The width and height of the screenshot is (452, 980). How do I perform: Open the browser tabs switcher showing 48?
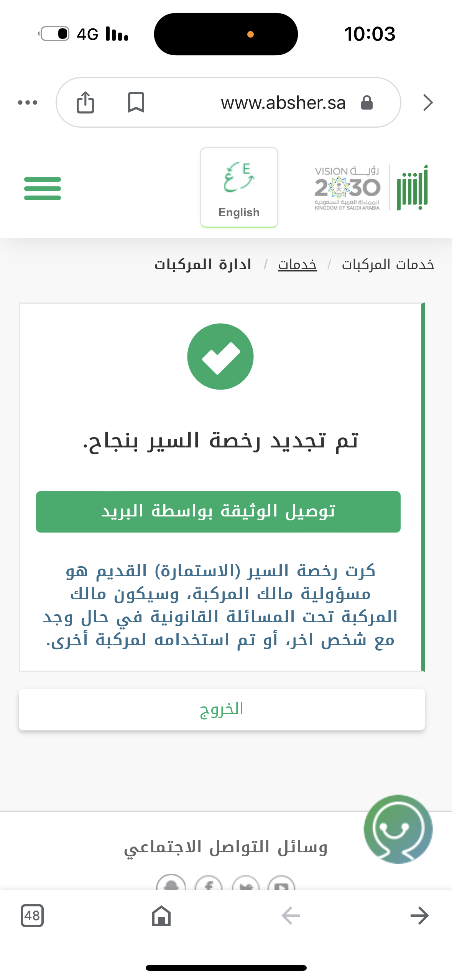(32, 916)
